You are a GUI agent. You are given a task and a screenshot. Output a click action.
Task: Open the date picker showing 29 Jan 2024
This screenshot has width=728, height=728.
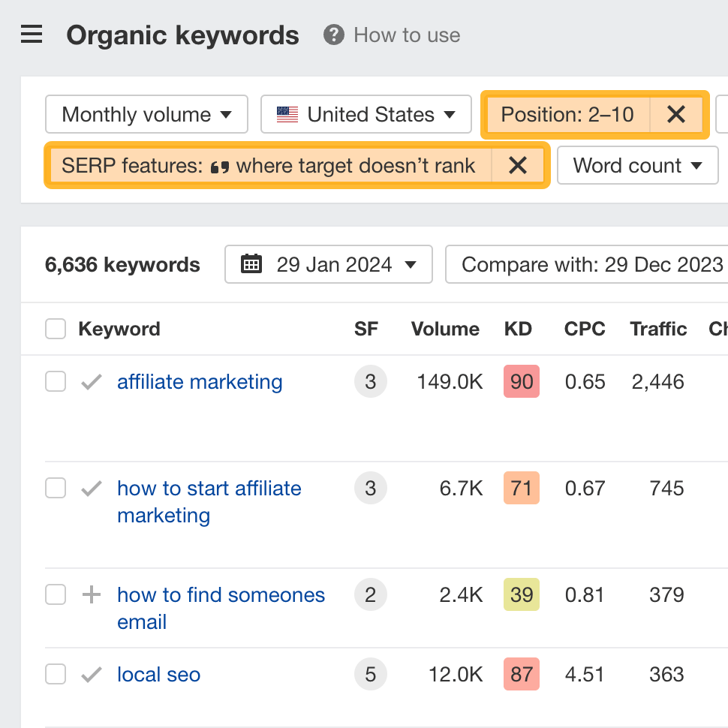[328, 264]
